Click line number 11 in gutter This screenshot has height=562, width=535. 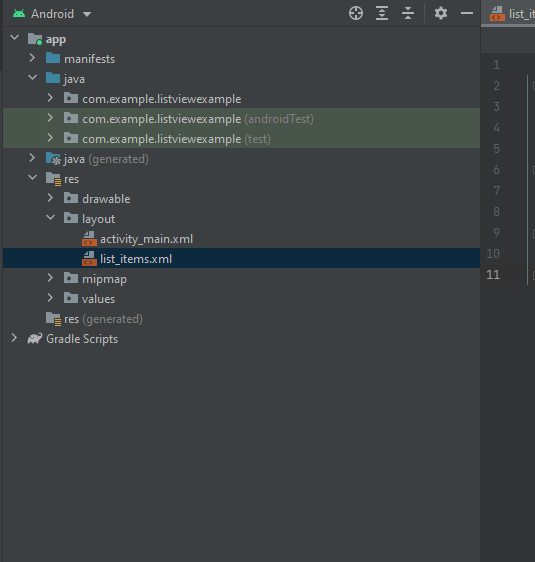[493, 275]
